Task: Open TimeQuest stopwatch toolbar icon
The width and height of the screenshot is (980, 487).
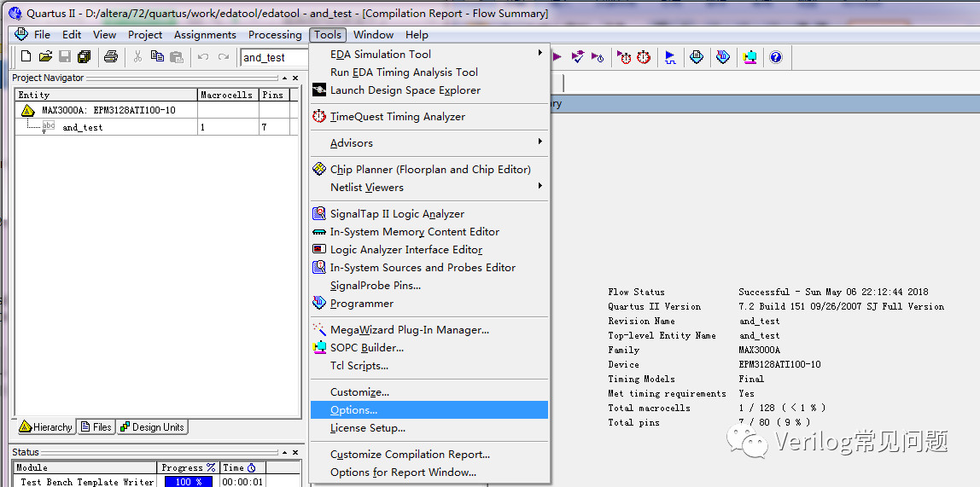Action: [644, 57]
